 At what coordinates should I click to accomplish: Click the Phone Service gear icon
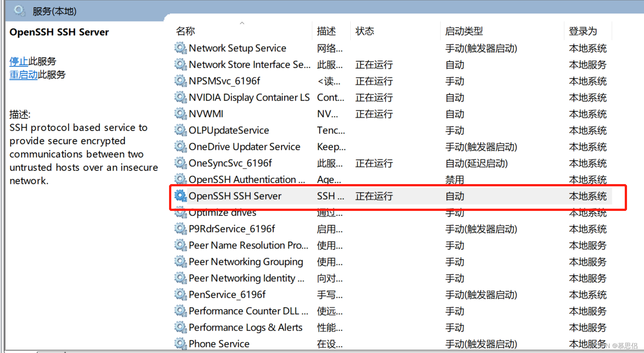[181, 344]
